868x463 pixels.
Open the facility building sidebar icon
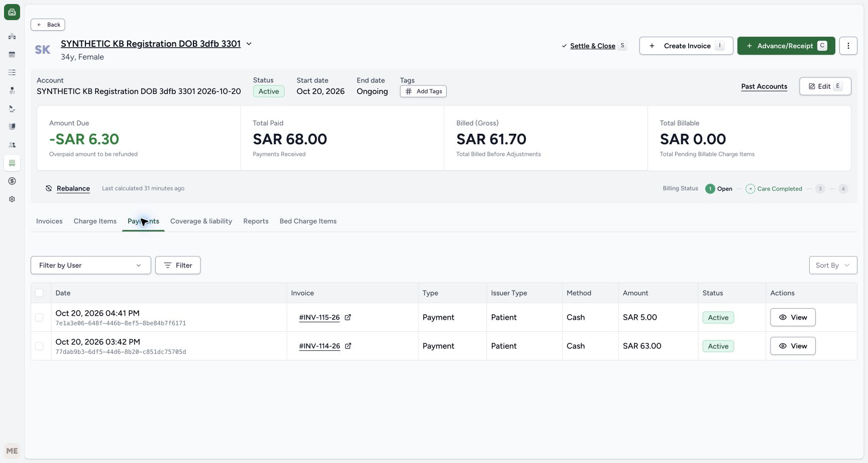[x=12, y=36]
